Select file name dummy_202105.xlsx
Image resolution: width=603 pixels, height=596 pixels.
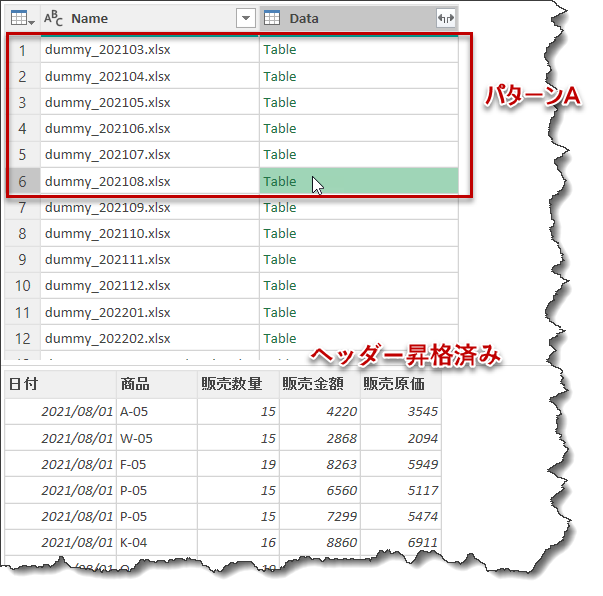[107, 103]
